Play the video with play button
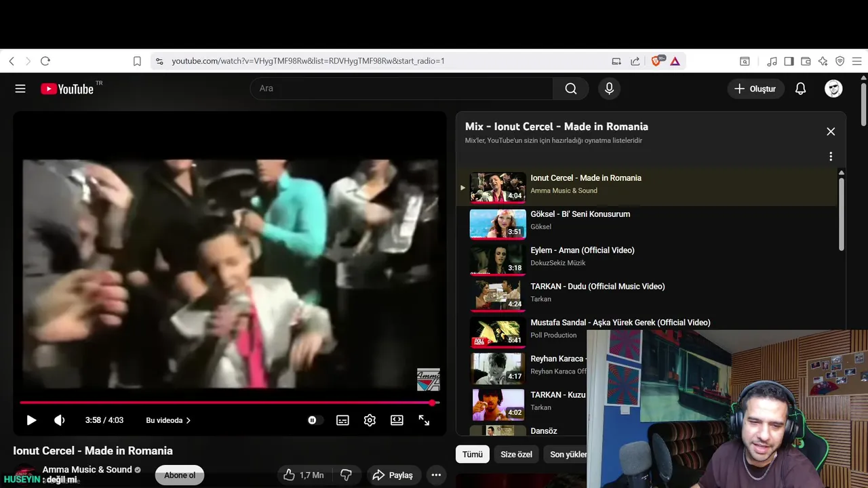The image size is (868, 488). pyautogui.click(x=31, y=420)
